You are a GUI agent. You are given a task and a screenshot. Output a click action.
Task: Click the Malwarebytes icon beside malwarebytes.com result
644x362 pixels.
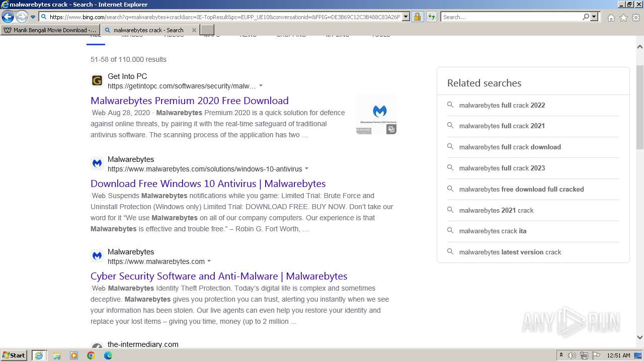pos(97,256)
